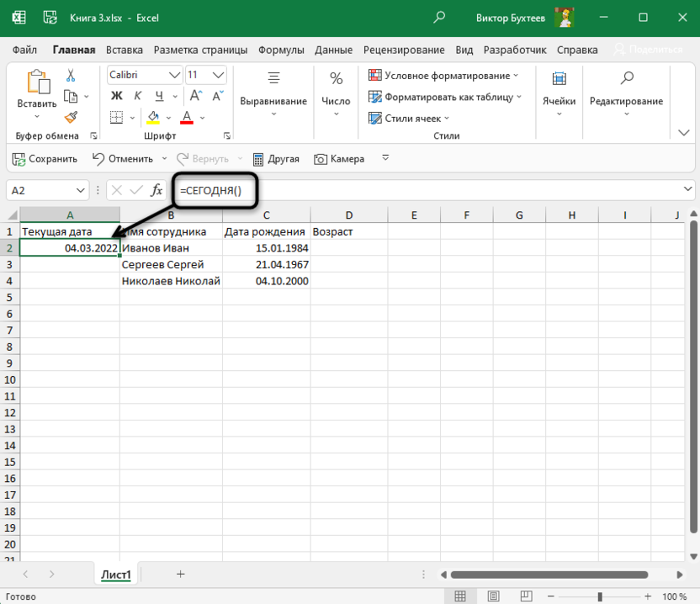The image size is (700, 604).
Task: Toggle italic К formatting
Action: click(x=136, y=96)
